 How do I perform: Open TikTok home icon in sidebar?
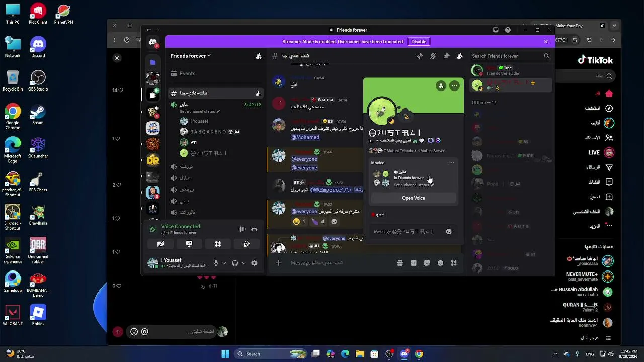click(609, 94)
